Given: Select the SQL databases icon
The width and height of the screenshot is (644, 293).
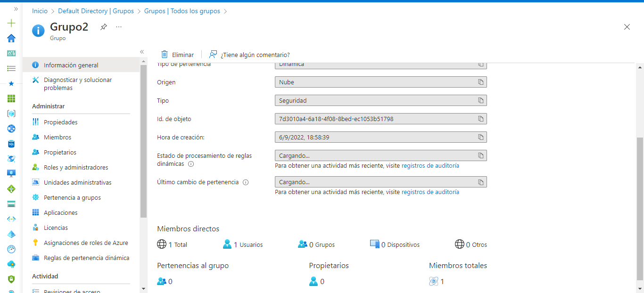Looking at the screenshot, I should 11,144.
